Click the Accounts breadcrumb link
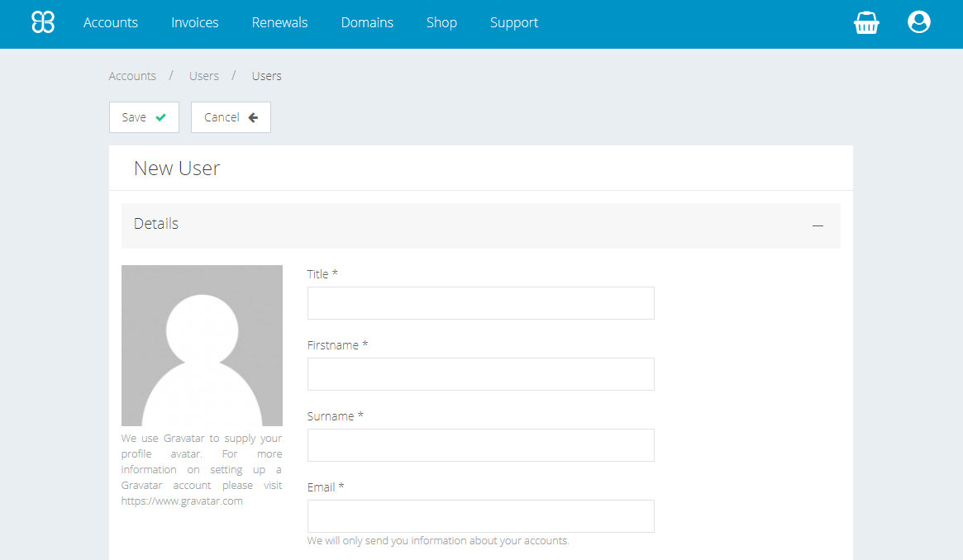The image size is (963, 560). point(132,76)
